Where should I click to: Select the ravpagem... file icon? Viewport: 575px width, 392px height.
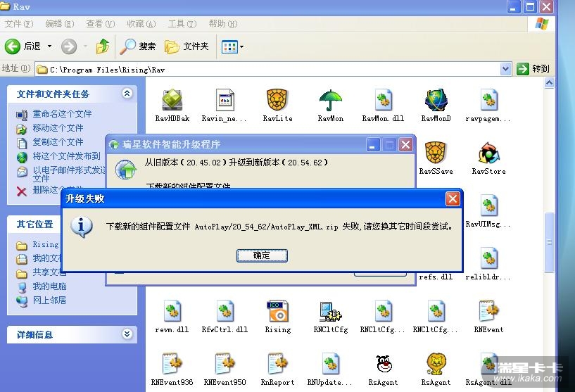(x=489, y=100)
